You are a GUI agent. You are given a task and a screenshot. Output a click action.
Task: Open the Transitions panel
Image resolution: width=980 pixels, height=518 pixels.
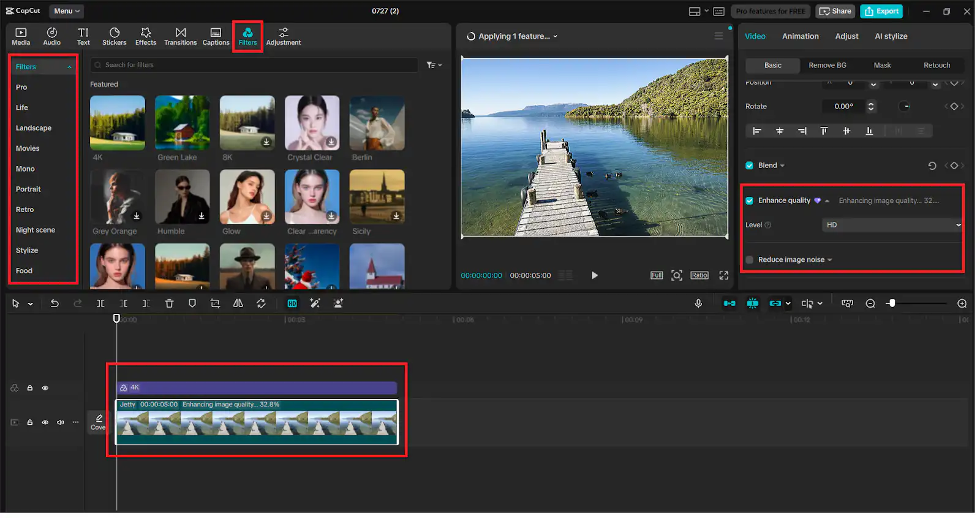click(x=180, y=36)
